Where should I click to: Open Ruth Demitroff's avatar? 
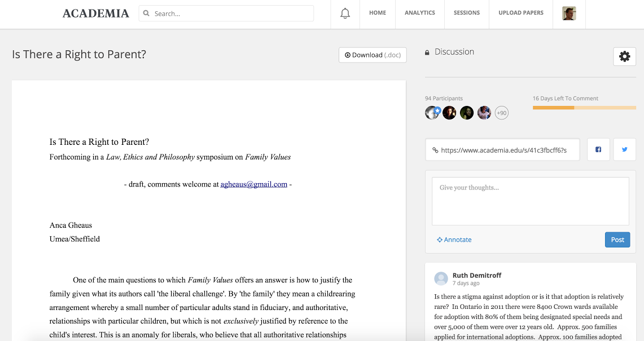pyautogui.click(x=441, y=278)
